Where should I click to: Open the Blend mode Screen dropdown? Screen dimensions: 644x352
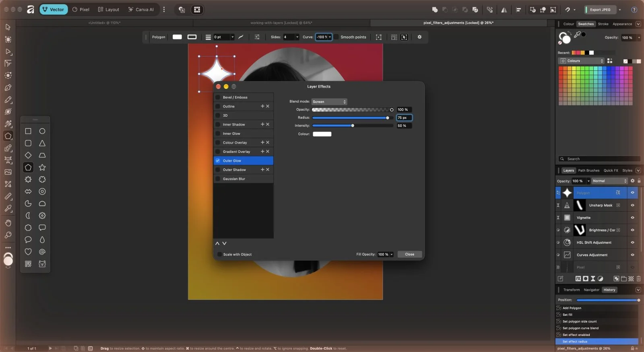(329, 102)
